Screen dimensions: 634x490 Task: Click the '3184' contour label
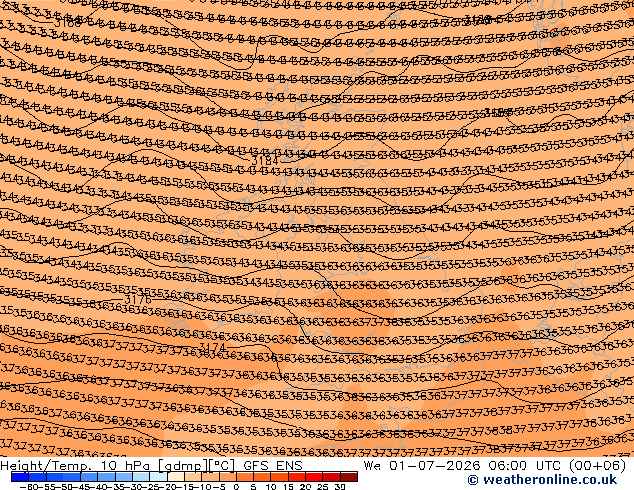265,161
